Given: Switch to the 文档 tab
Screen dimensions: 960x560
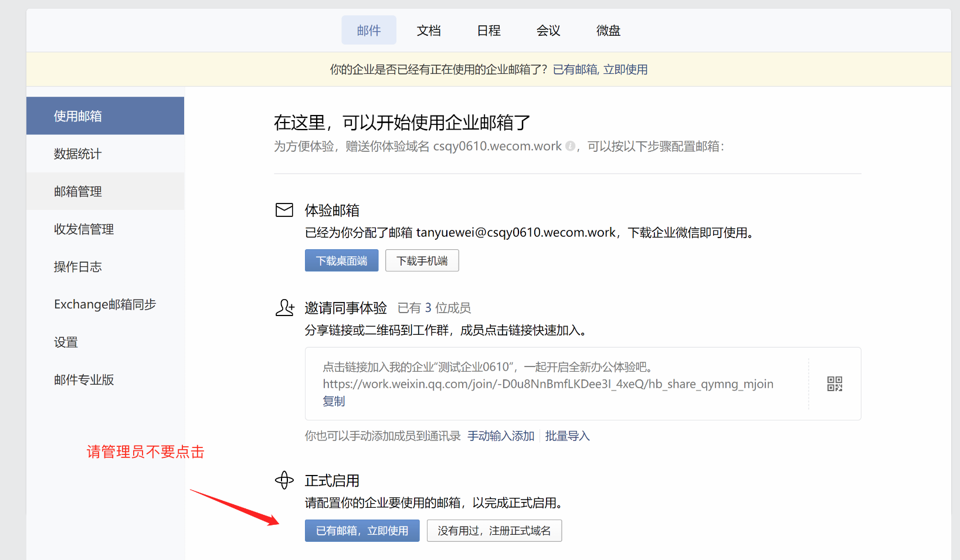Looking at the screenshot, I should pos(429,30).
